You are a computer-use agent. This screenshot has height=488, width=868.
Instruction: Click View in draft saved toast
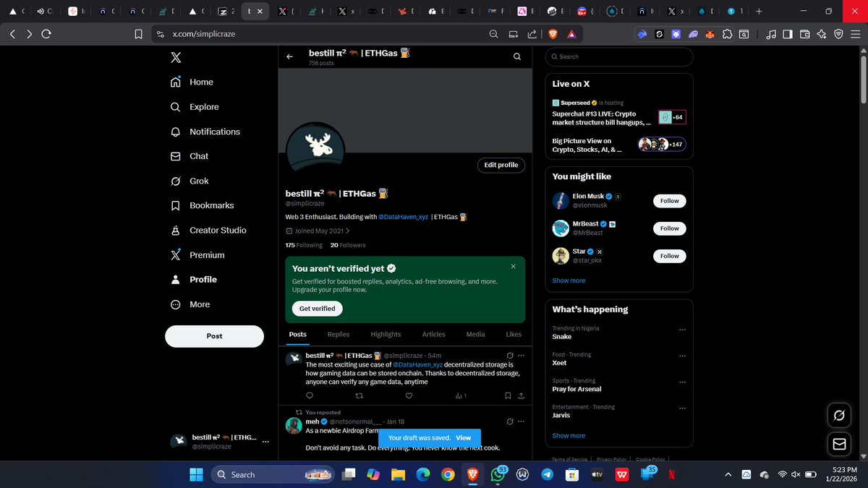coord(463,438)
